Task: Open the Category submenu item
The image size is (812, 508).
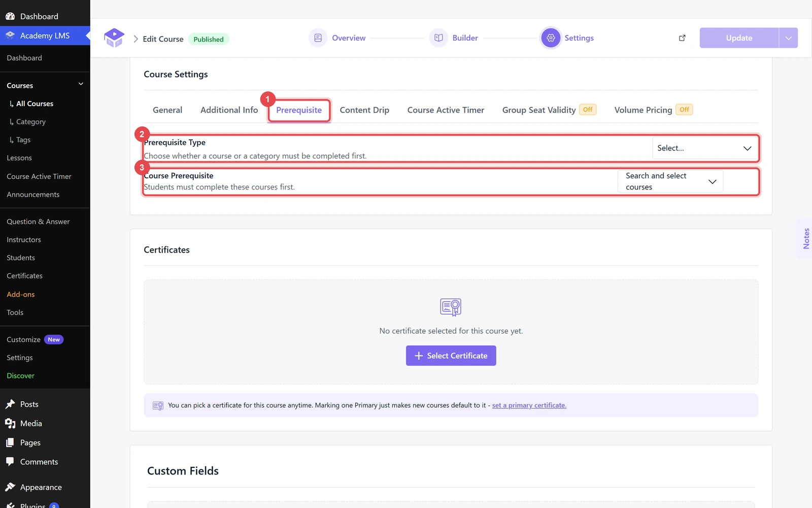Action: (x=31, y=122)
